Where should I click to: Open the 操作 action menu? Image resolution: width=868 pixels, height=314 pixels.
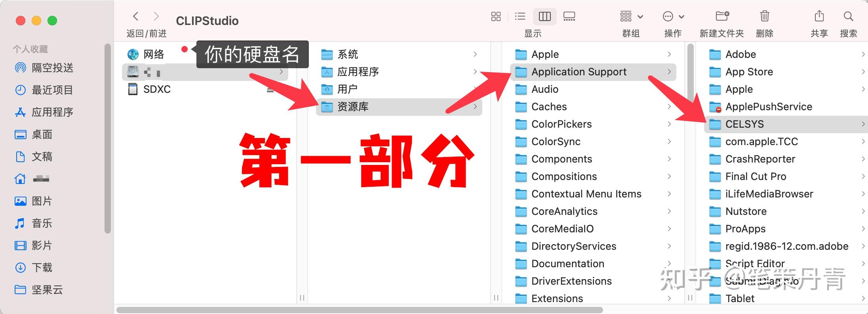673,17
